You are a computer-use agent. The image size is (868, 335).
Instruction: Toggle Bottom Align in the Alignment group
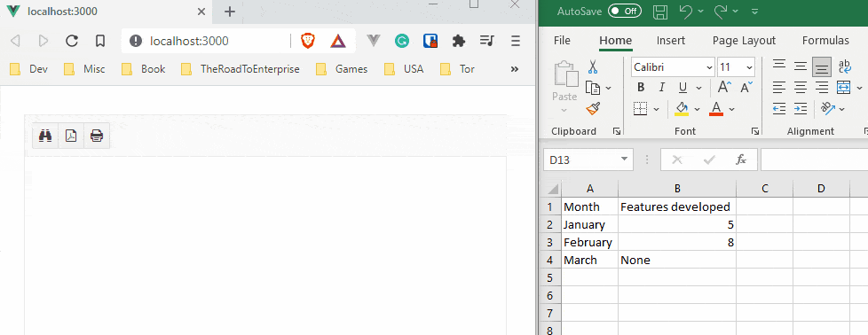click(x=822, y=66)
